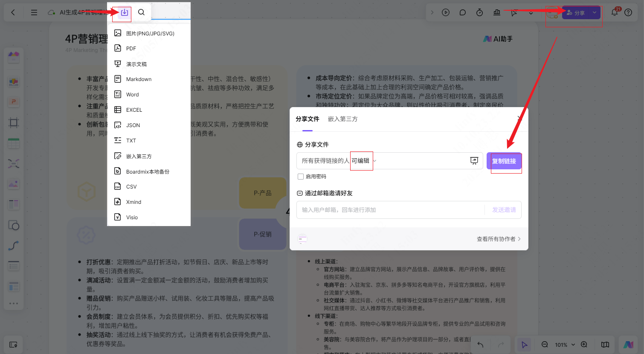The height and width of the screenshot is (354, 644).
Task: Start presentation with the play icon
Action: tap(446, 12)
